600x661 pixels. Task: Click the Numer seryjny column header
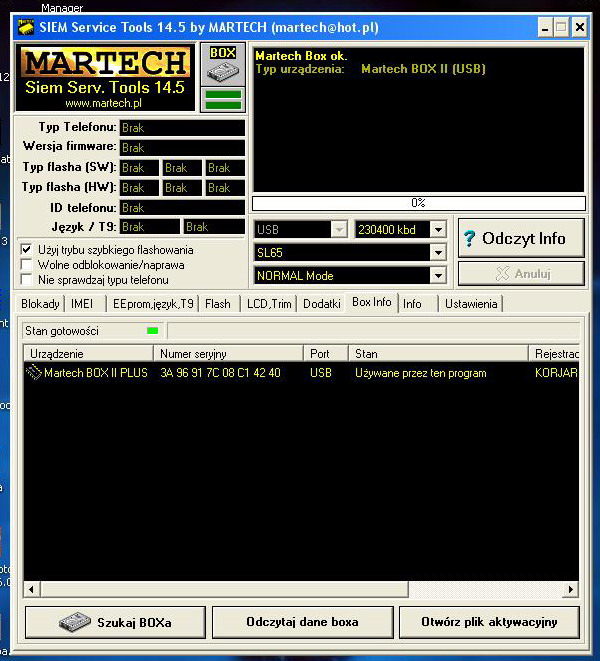(229, 354)
